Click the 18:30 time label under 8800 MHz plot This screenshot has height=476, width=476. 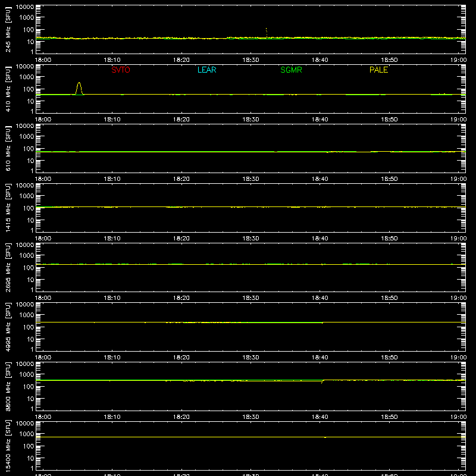point(250,417)
